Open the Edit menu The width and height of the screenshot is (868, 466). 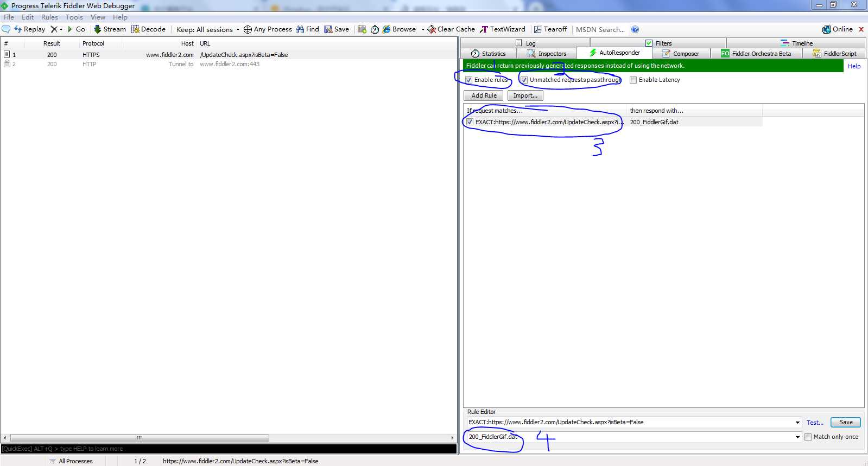point(28,17)
